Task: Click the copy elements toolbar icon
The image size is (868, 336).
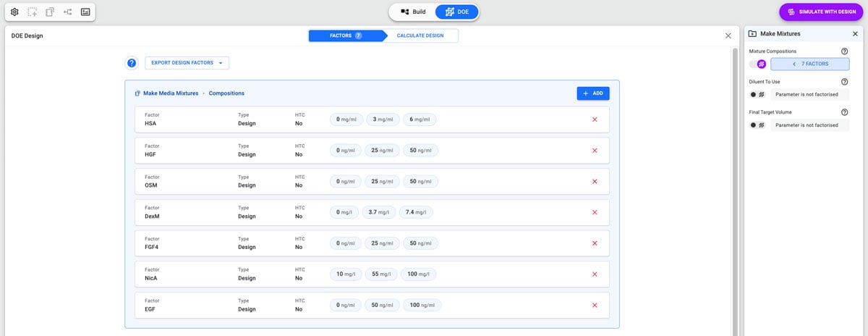Action: [50, 12]
